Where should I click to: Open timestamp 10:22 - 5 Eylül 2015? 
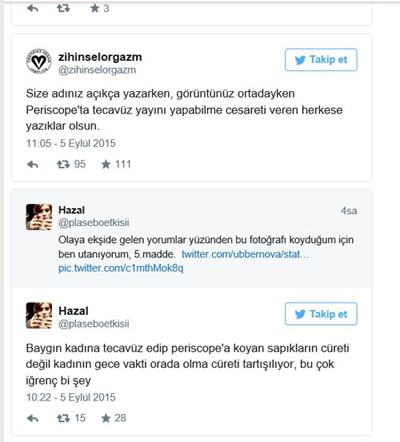[71, 397]
